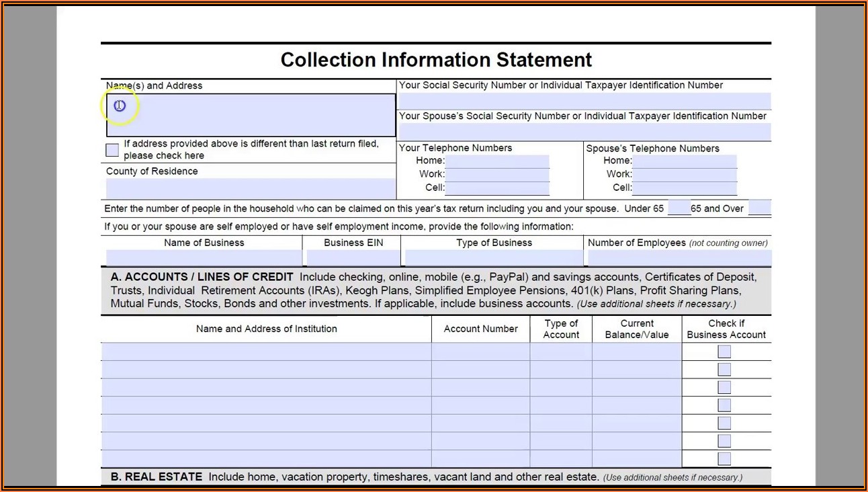The height and width of the screenshot is (492, 868).
Task: Check the address different from last return box
Action: tap(112, 150)
